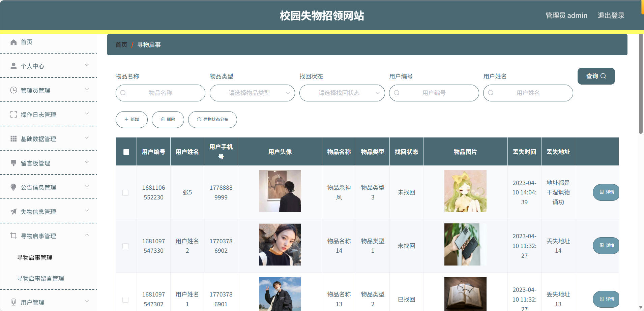644x311 pixels.
Task: Expand the 用户管理 menu chevron
Action: 87,301
